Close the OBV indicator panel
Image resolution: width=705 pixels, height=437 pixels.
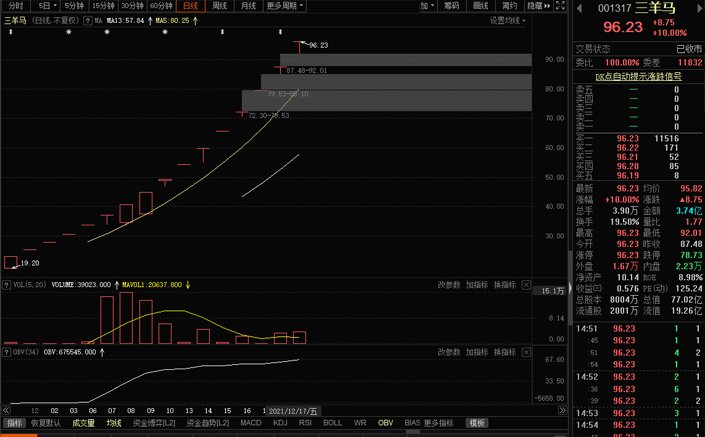[527, 352]
